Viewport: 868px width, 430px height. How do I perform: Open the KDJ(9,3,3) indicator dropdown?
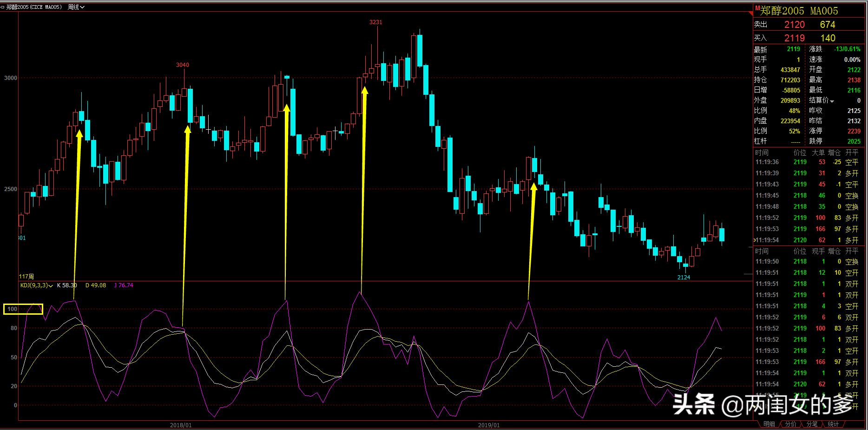(37, 285)
